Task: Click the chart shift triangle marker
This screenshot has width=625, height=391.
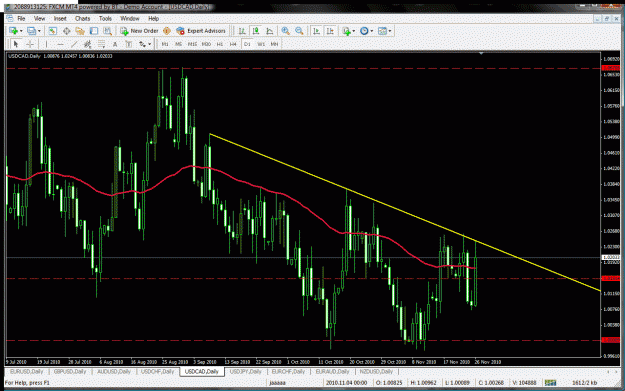Action: pyautogui.click(x=481, y=53)
